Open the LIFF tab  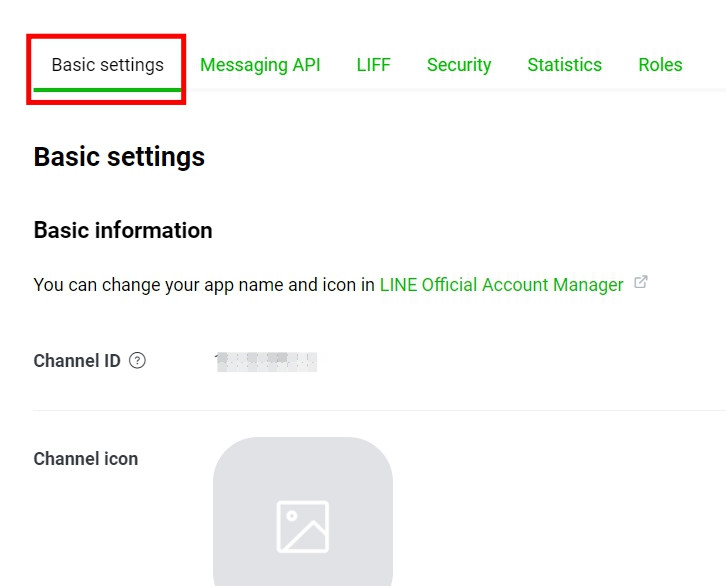point(374,65)
